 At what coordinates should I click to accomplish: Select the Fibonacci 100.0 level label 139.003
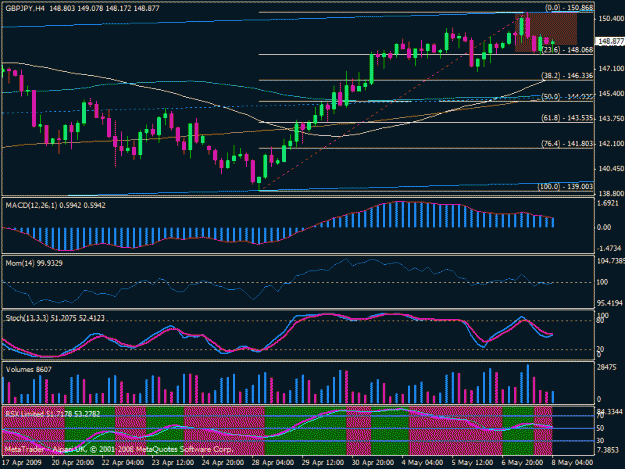pyautogui.click(x=565, y=186)
